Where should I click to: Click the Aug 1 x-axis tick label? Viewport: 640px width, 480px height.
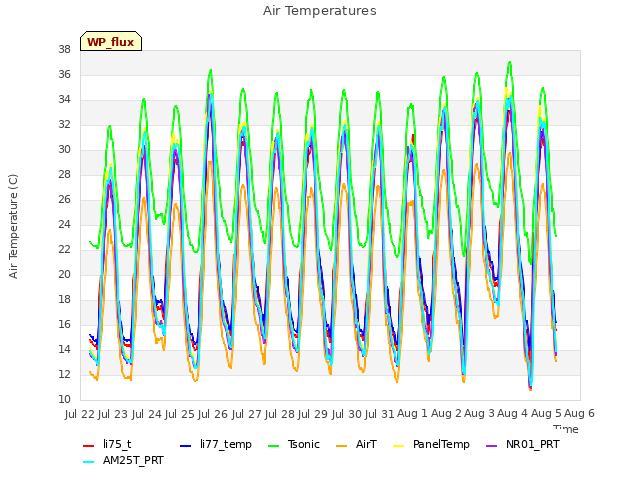(412, 414)
